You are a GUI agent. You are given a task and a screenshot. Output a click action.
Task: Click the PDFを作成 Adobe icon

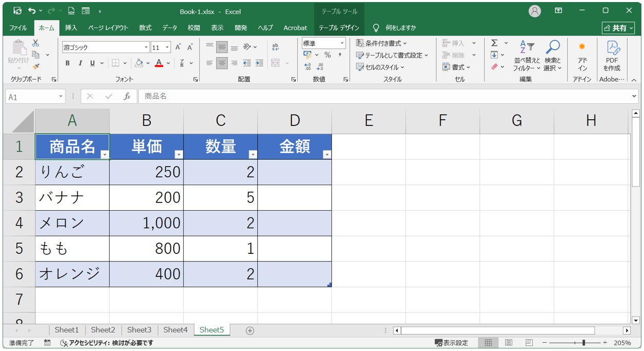(x=612, y=57)
